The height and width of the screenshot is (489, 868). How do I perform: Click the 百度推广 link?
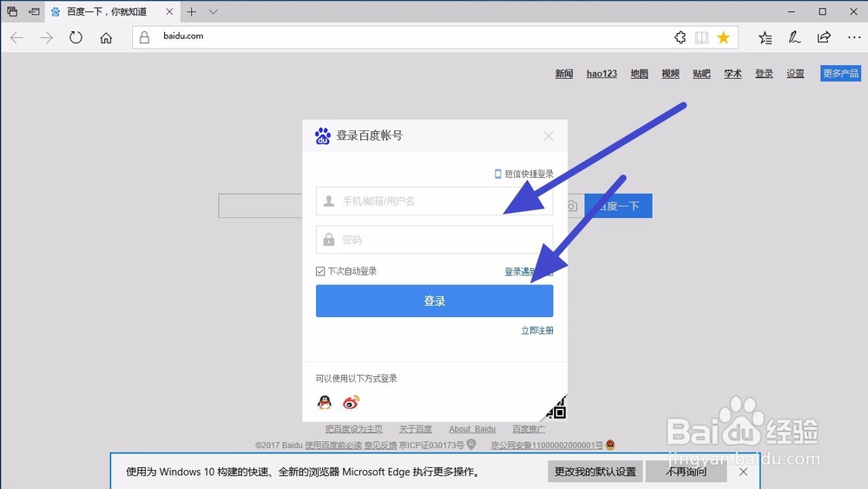529,429
